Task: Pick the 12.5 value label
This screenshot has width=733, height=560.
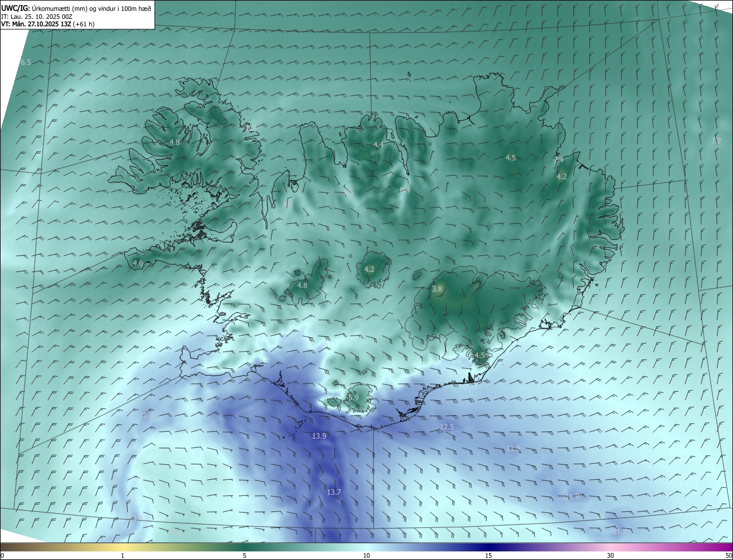Action: pos(447,427)
